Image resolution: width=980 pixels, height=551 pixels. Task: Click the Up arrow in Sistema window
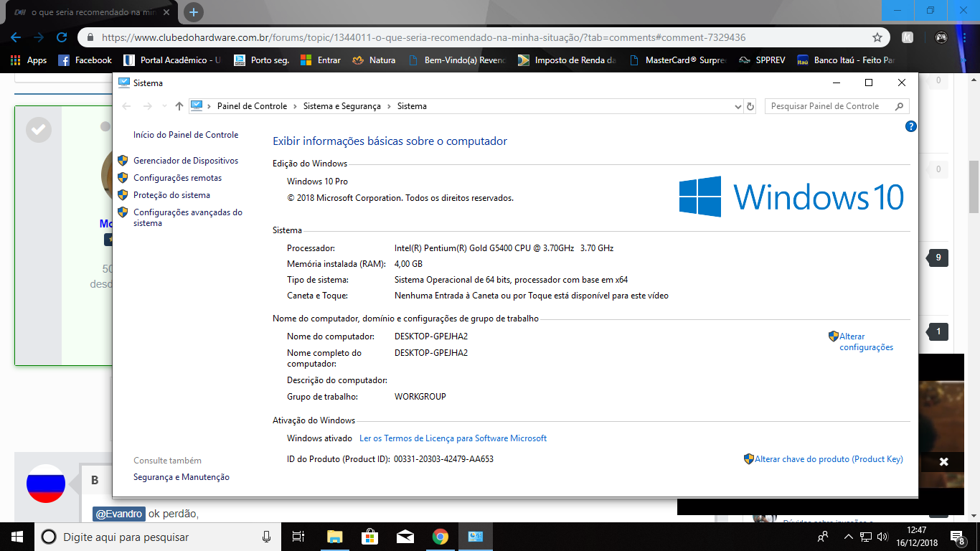tap(179, 106)
